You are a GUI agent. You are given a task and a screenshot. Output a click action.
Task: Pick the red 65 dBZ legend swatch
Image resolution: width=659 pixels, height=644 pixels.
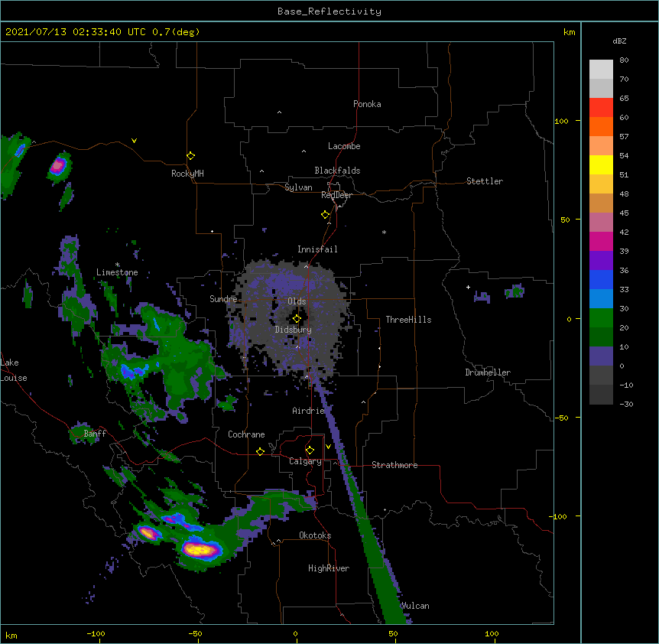click(601, 108)
